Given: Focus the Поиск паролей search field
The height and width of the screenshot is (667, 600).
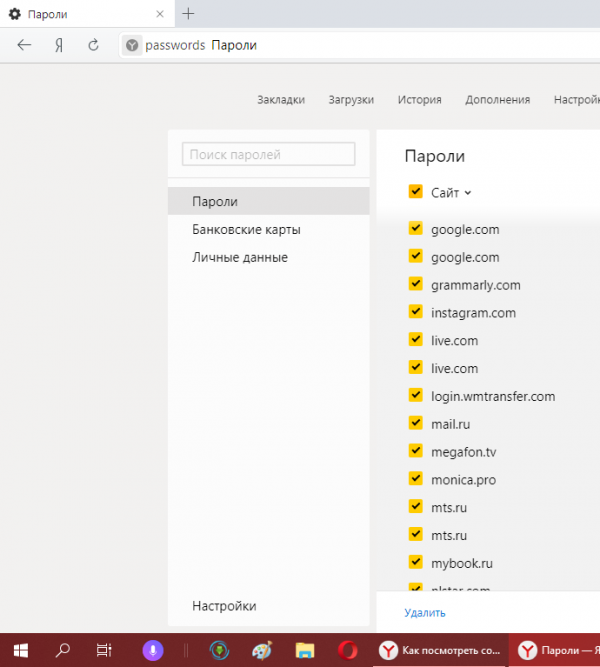Looking at the screenshot, I should tap(269, 154).
